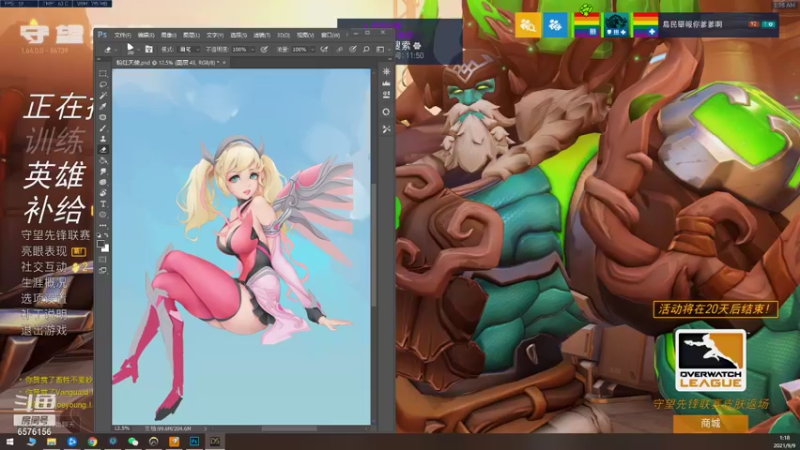Swap foreground and background colors

[x=107, y=235]
